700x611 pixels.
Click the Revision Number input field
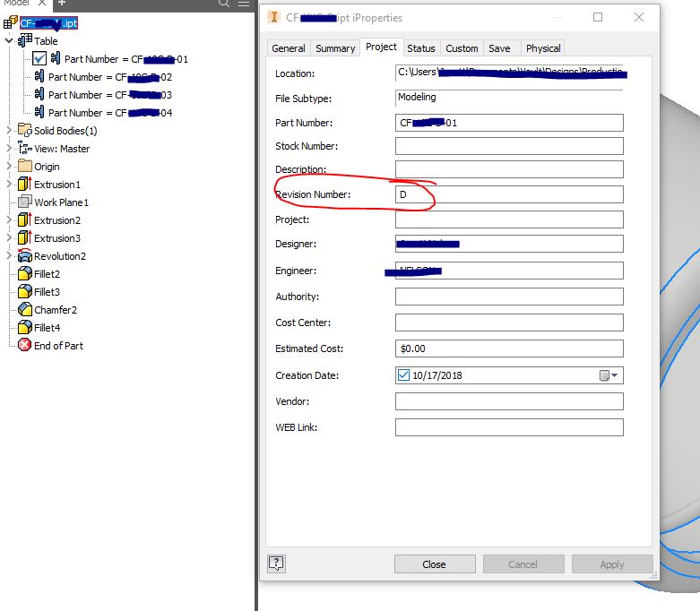pos(509,194)
